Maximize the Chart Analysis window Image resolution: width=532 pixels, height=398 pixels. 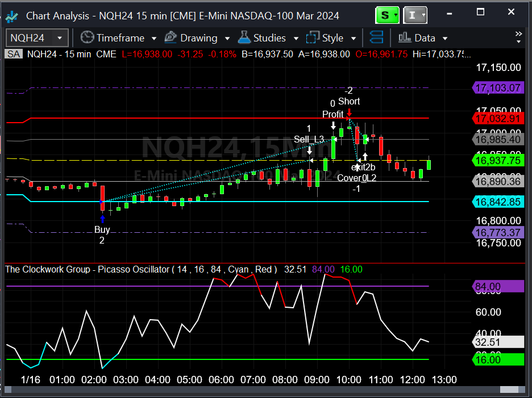pos(480,12)
